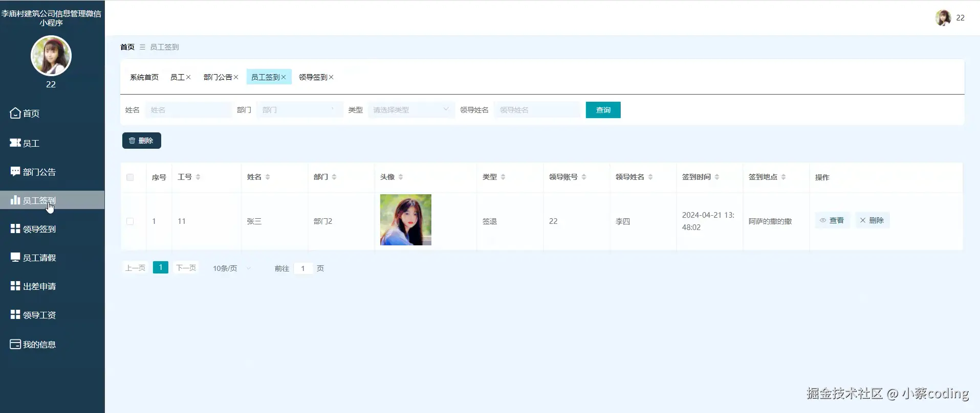Open the 请选择类型 type dropdown
The height and width of the screenshot is (413, 980).
[x=411, y=110]
